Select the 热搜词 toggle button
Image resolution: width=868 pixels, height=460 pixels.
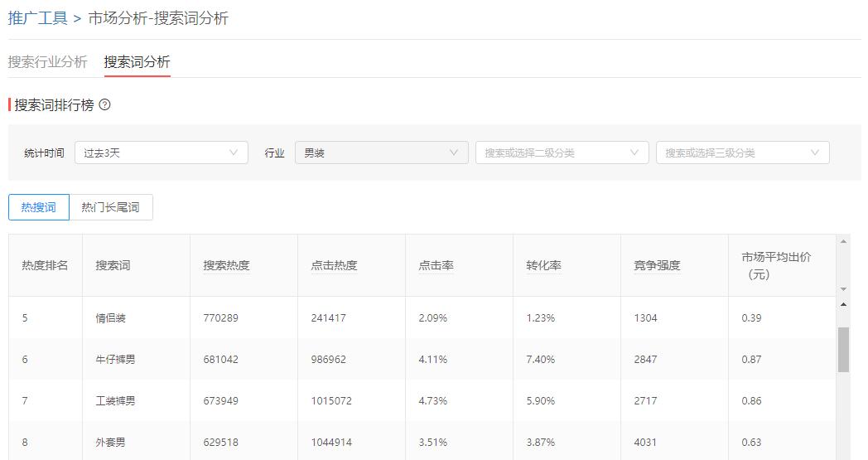(x=39, y=207)
